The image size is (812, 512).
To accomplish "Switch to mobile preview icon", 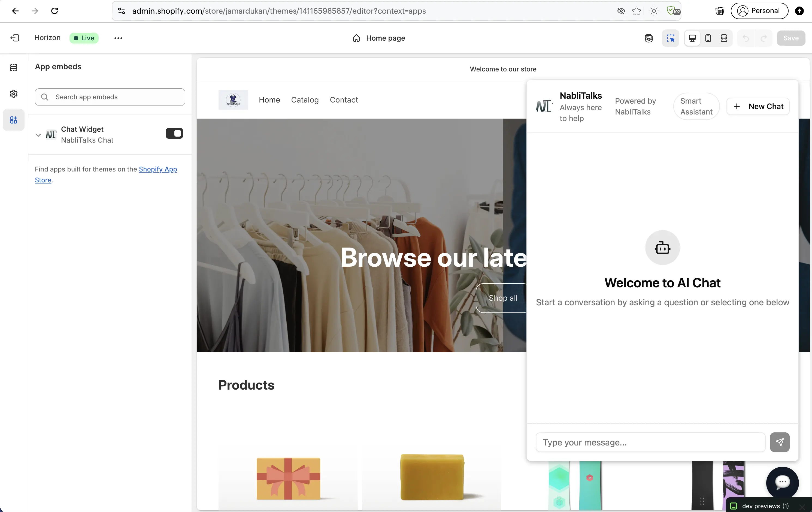I will pos(708,38).
